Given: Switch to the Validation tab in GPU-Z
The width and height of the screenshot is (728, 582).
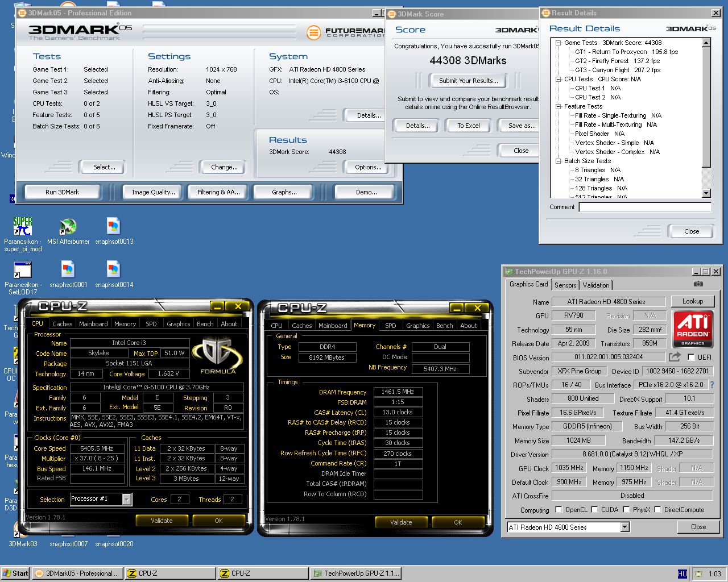Looking at the screenshot, I should tap(596, 285).
